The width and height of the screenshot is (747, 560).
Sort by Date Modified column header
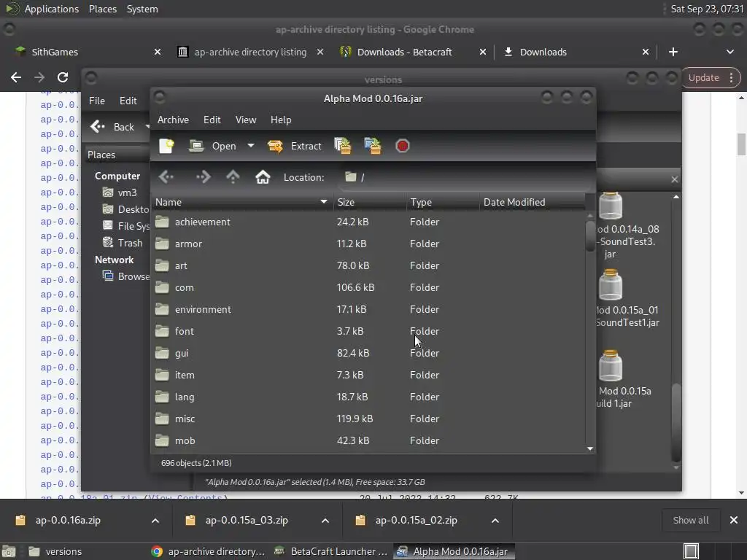pyautogui.click(x=532, y=203)
